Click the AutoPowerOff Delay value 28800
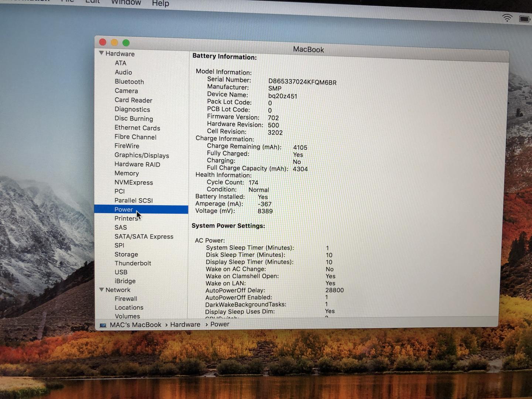Image resolution: width=532 pixels, height=399 pixels. (334, 290)
